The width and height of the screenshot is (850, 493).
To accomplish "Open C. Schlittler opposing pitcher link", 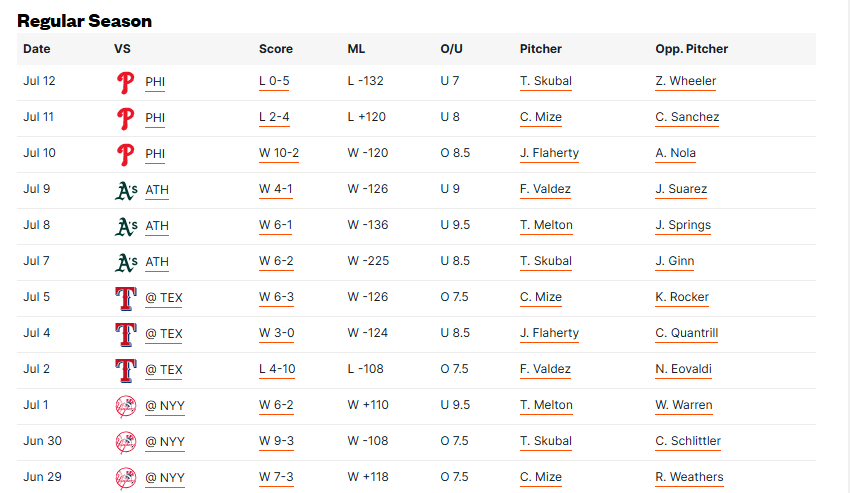I will click(688, 441).
